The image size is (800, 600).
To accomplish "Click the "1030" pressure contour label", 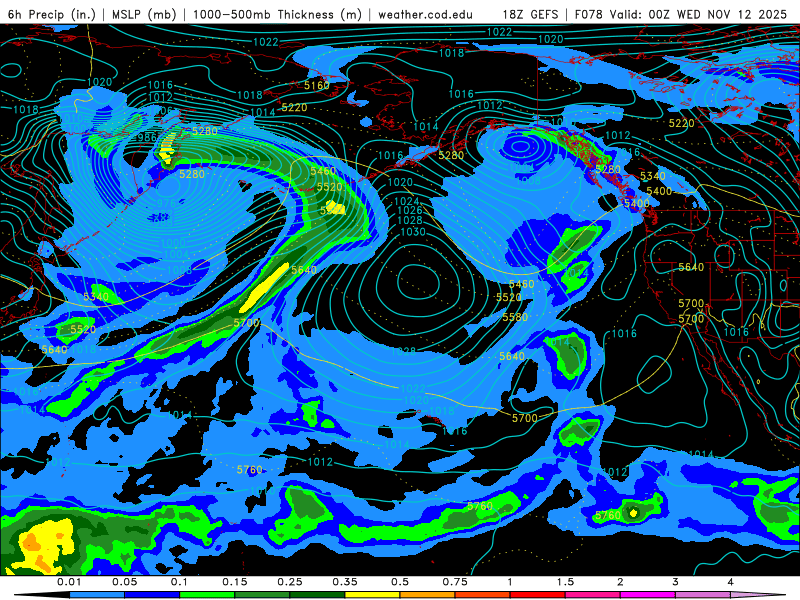I will pos(413,232).
